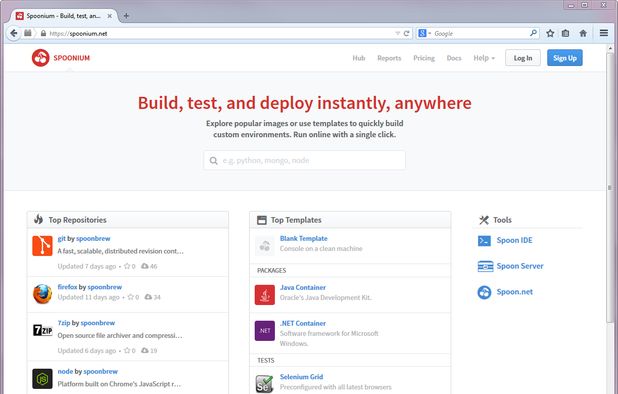Viewport: 618px width, 394px height.
Task: Click the site icon left of address
Action: (x=28, y=33)
